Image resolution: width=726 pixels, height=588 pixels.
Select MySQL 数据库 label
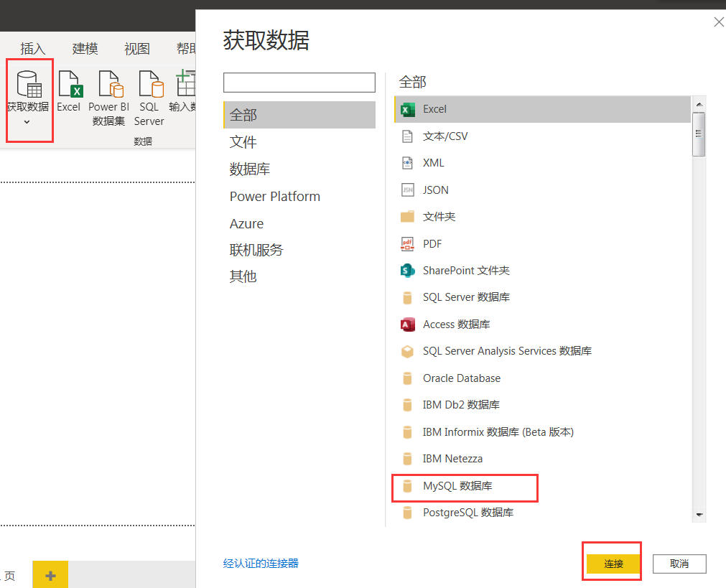(457, 485)
